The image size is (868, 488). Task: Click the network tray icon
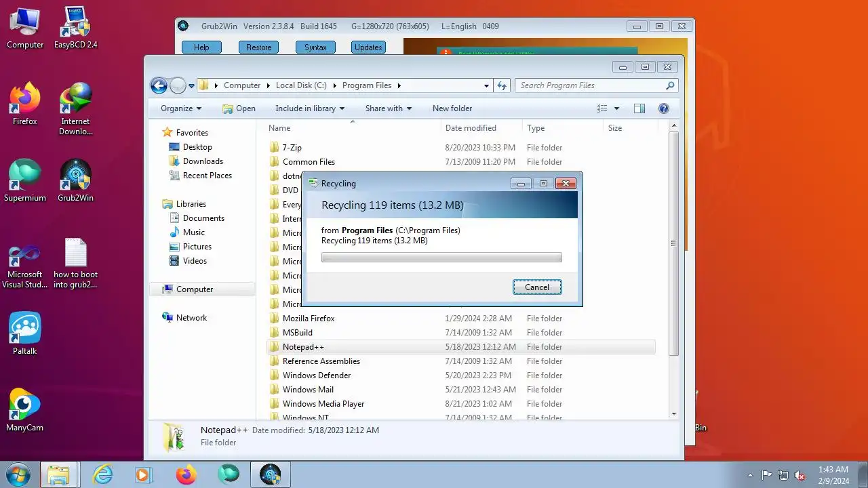pos(783,475)
